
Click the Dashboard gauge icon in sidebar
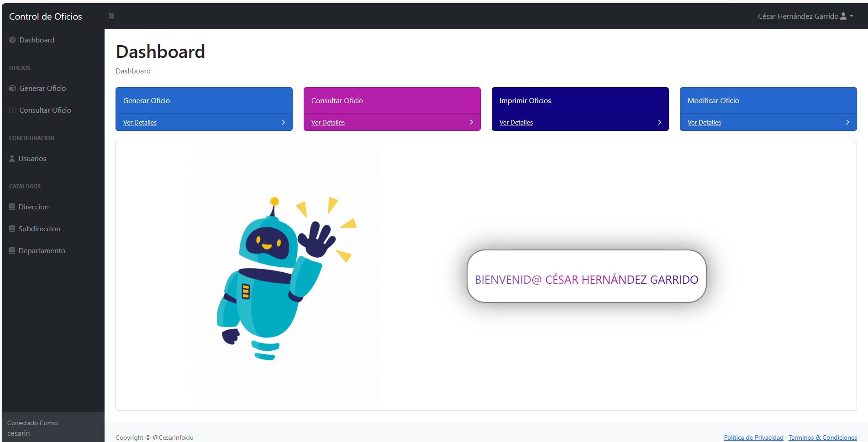coord(12,40)
